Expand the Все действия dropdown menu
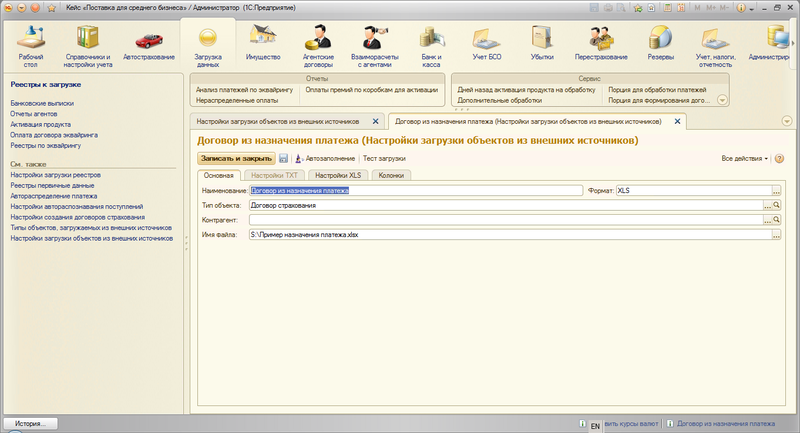 tap(745, 158)
